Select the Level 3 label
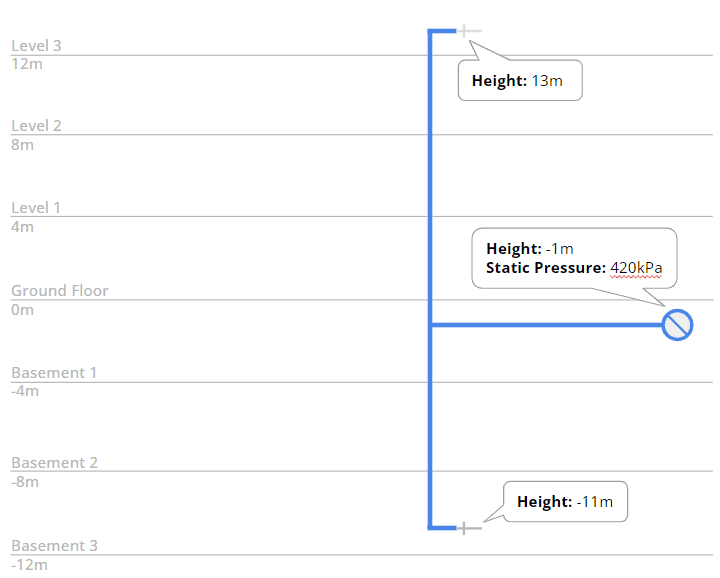The width and height of the screenshot is (720, 578). coord(36,46)
